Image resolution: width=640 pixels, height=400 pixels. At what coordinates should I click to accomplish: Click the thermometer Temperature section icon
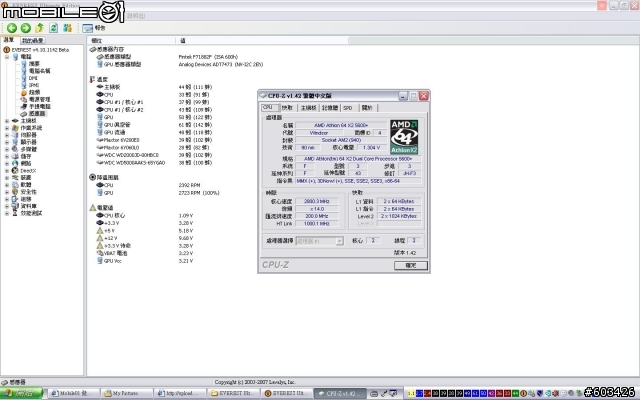[x=92, y=79]
